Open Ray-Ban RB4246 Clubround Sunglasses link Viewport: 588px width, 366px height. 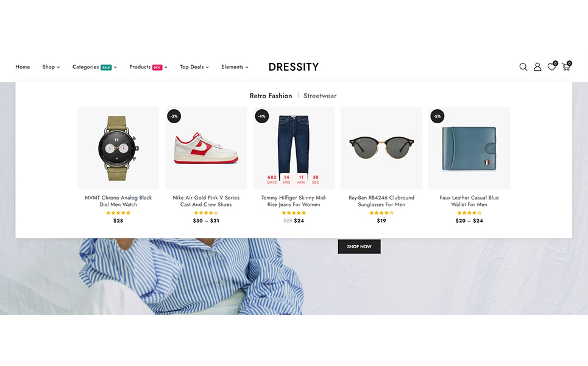(381, 201)
